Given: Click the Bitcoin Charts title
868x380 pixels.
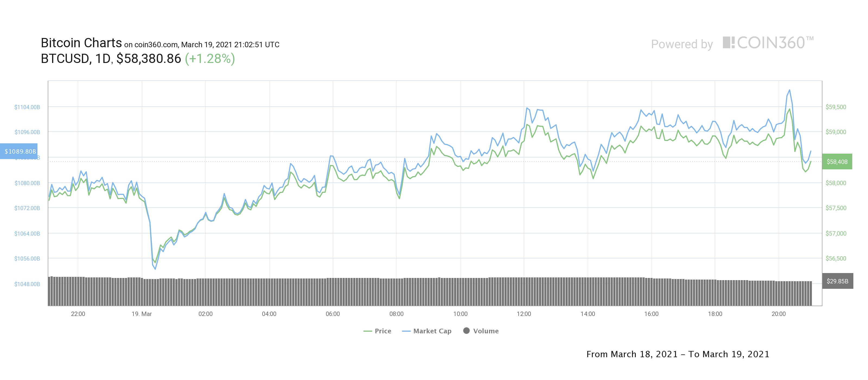Looking at the screenshot, I should pos(81,43).
